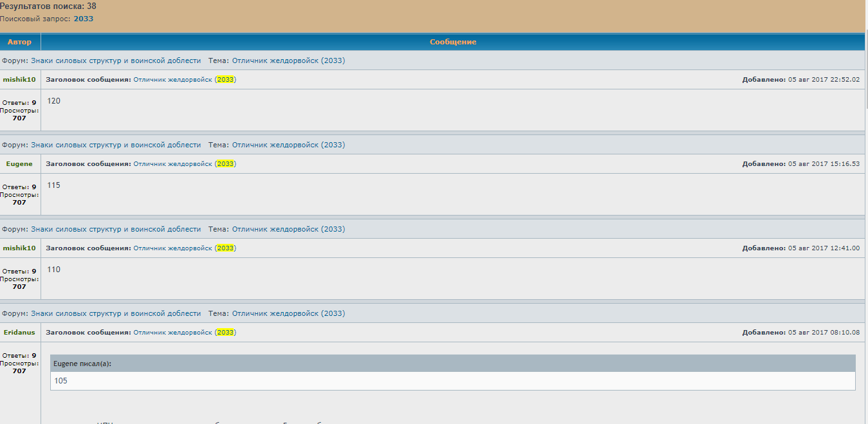Click the "Сообщение" column header
The width and height of the screenshot is (868, 424).
(453, 42)
